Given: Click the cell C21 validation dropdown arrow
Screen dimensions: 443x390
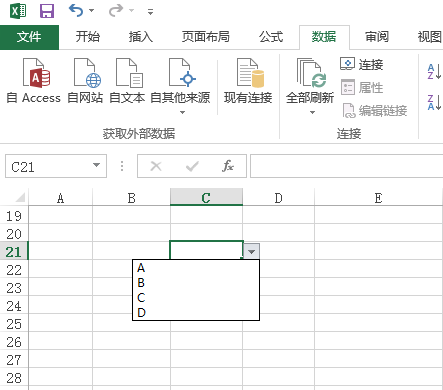Looking at the screenshot, I should [x=252, y=252].
